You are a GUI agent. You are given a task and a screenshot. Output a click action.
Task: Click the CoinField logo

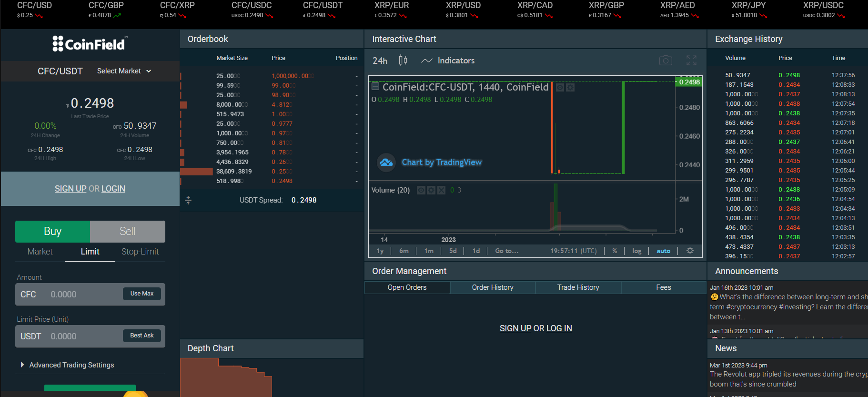90,44
